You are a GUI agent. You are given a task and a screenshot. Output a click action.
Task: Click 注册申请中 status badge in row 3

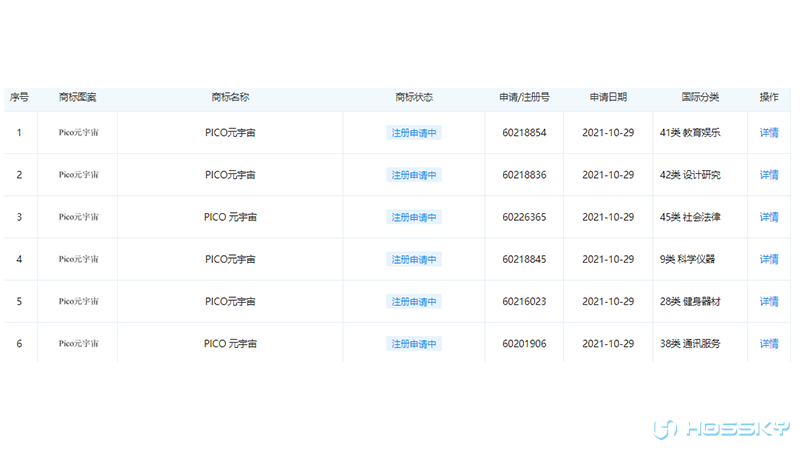coord(414,217)
